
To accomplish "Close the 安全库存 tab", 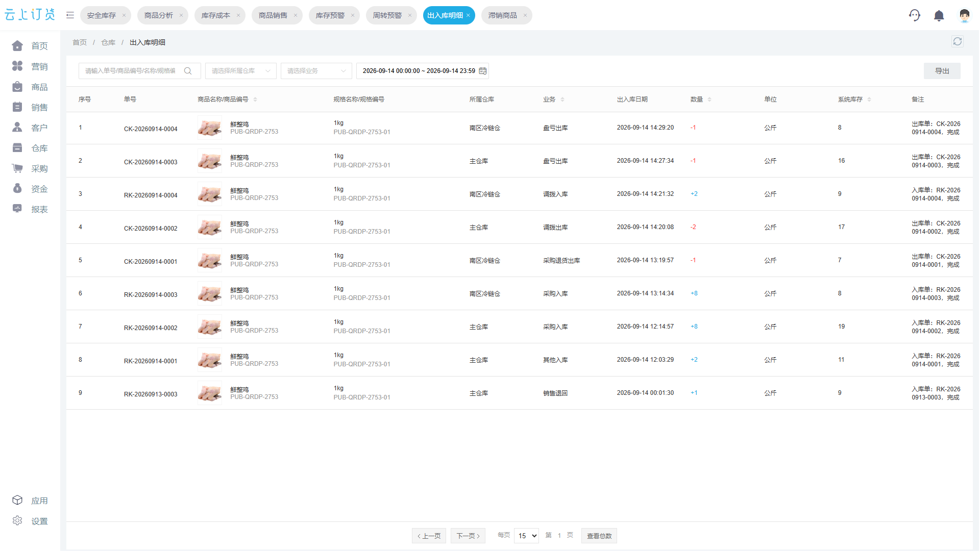I will point(124,15).
